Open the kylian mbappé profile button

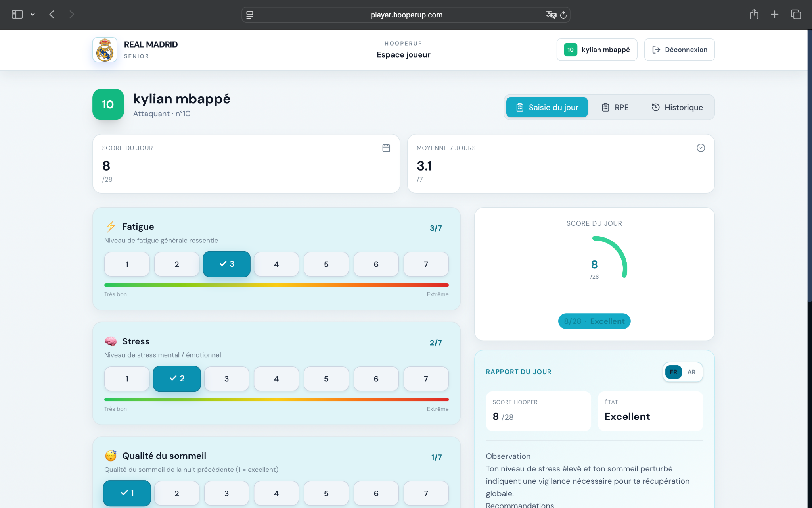(597, 50)
